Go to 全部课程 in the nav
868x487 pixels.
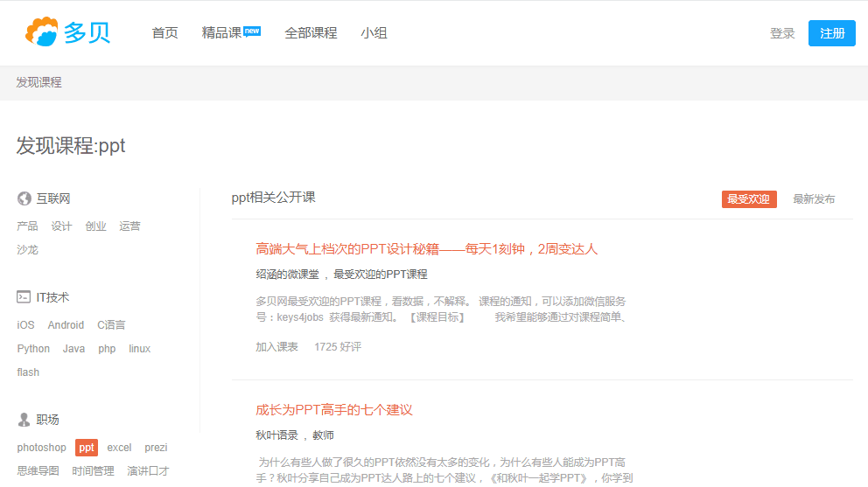click(311, 33)
